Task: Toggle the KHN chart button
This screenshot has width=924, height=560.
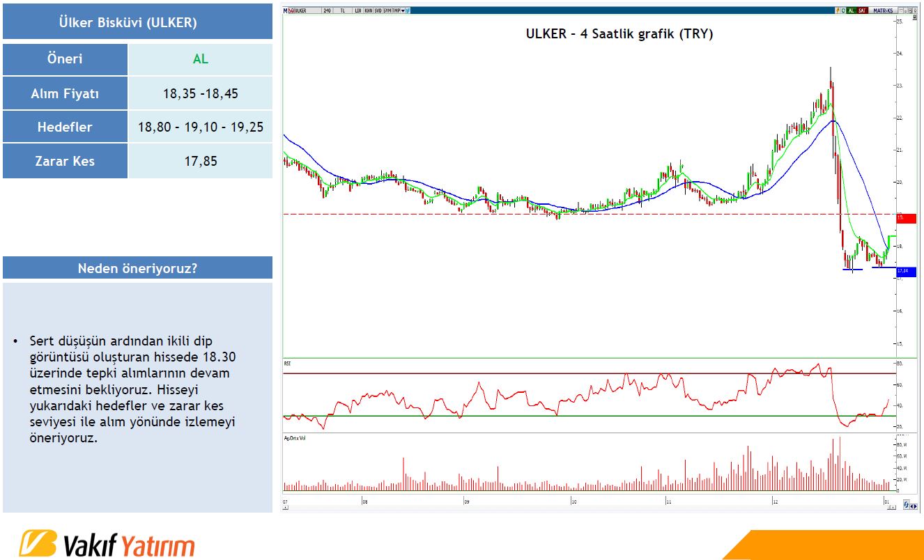Action: (368, 11)
